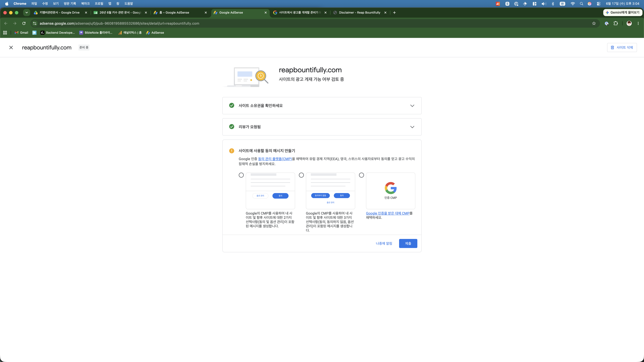This screenshot has width=644, height=362.
Task: Open a new browser tab
Action: coord(394,12)
